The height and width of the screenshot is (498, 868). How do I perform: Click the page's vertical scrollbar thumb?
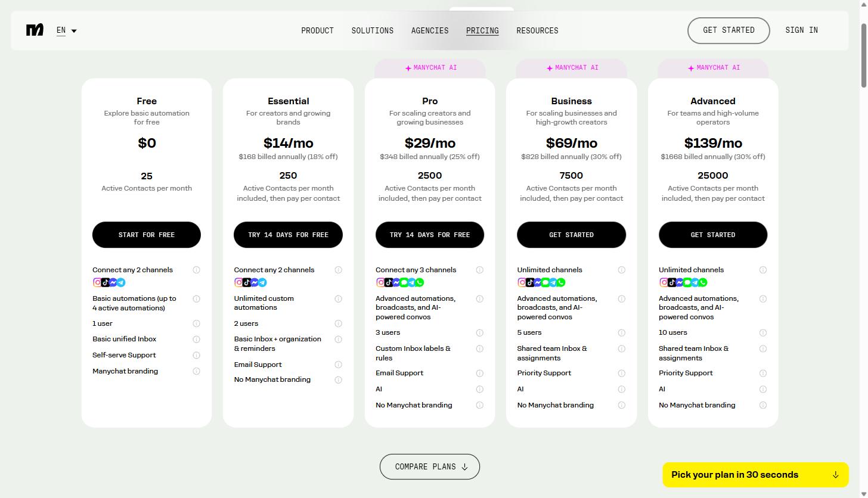[x=863, y=57]
